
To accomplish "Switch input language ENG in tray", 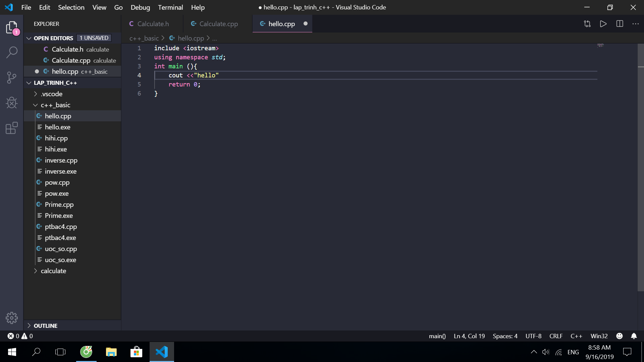I will tap(573, 352).
